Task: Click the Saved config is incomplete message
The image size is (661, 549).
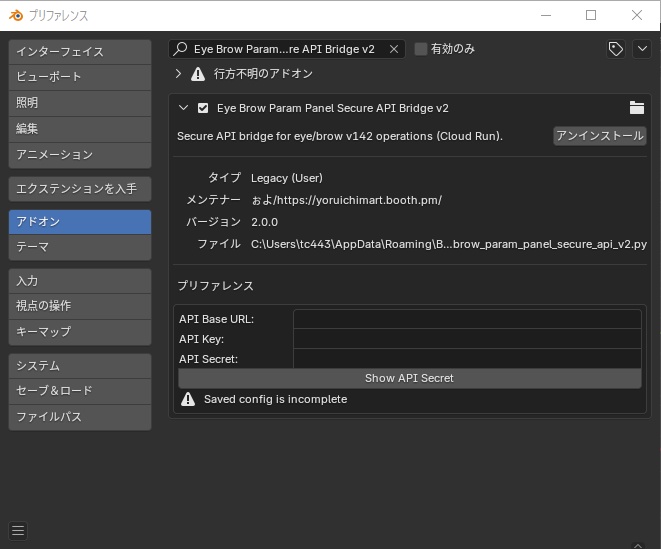Action: pos(276,399)
